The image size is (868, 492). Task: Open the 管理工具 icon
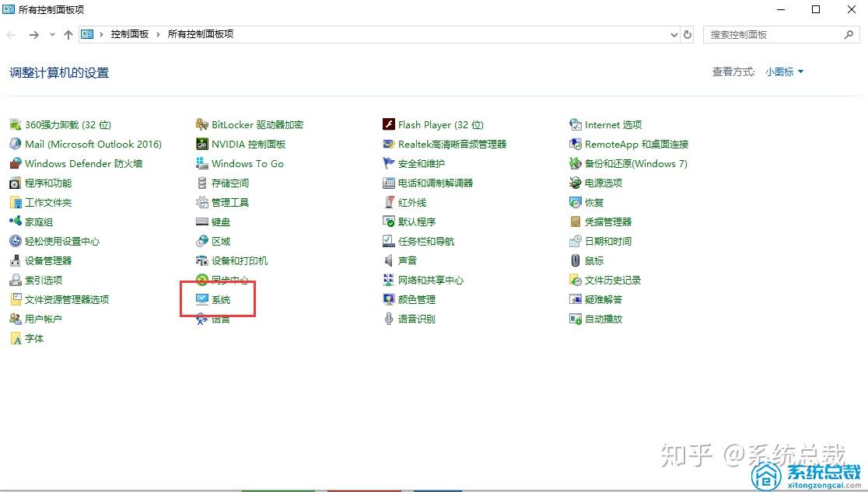[x=202, y=203]
